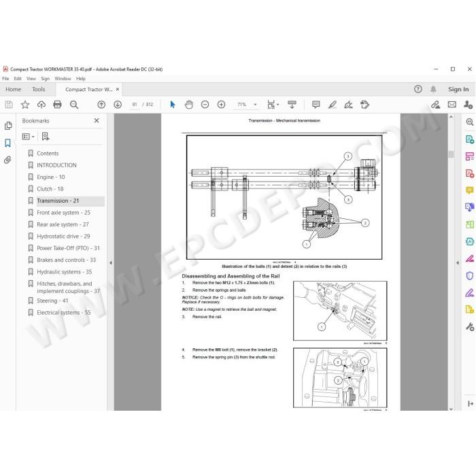The height and width of the screenshot is (476, 476).
Task: Open Power Take-Off (PTO) - 31 bookmark
Action: coord(68,248)
